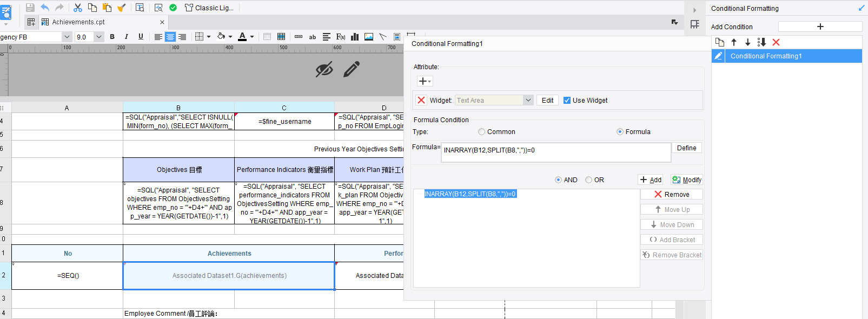
Task: Open the font color dropdown arrow
Action: [x=252, y=37]
